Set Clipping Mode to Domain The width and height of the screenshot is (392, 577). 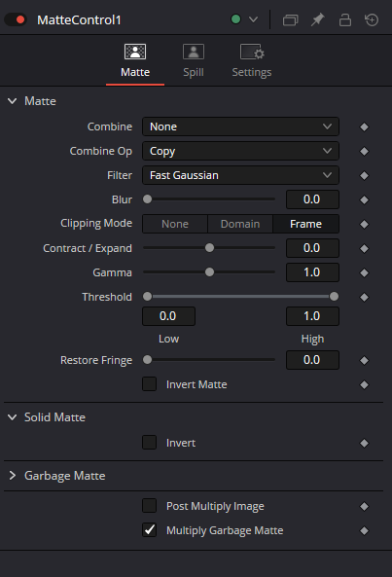point(240,224)
